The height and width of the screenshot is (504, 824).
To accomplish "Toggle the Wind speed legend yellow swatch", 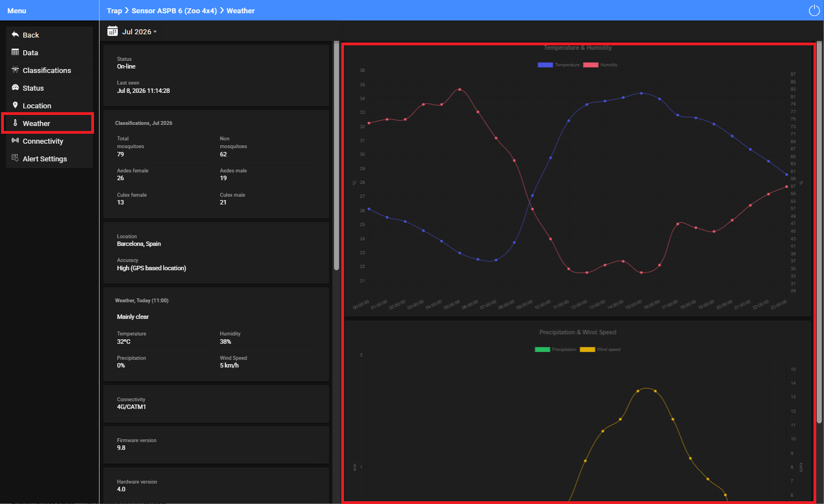I will (x=587, y=349).
